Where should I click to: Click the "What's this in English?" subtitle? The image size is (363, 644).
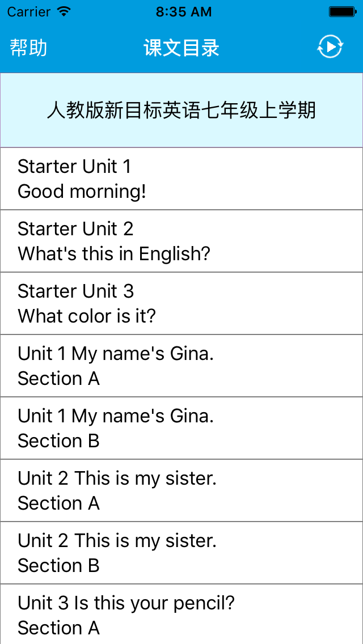(x=114, y=254)
